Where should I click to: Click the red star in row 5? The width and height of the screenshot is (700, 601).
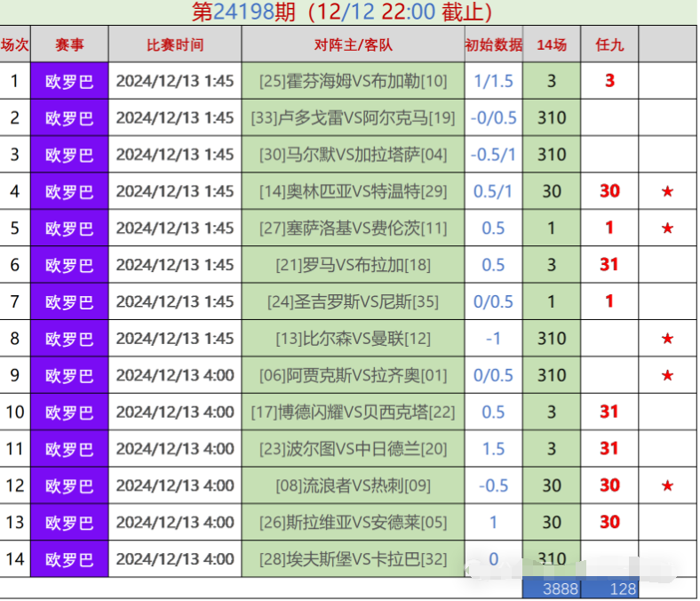coord(667,228)
